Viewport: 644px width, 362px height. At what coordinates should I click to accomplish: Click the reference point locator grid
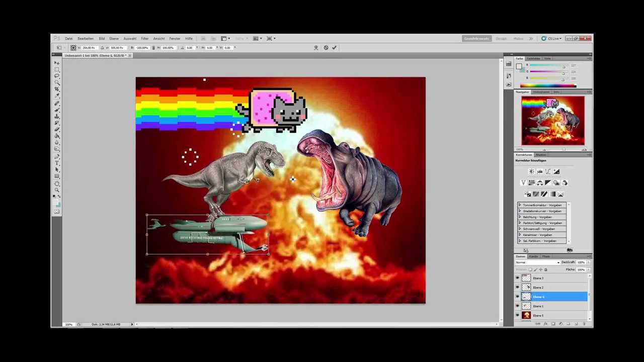[73, 48]
